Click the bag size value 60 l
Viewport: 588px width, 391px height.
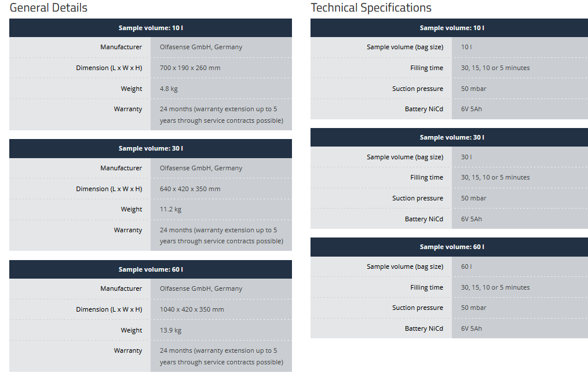click(x=466, y=266)
